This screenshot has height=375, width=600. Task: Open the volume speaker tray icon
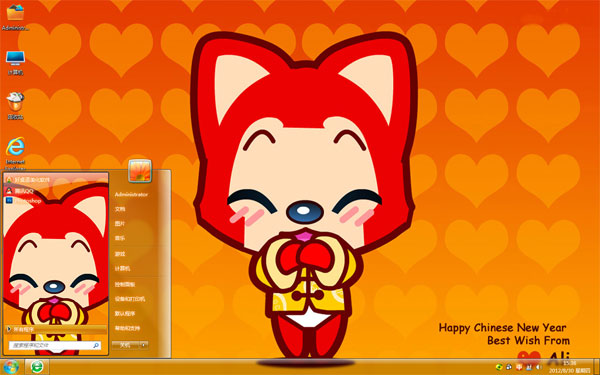click(539, 367)
